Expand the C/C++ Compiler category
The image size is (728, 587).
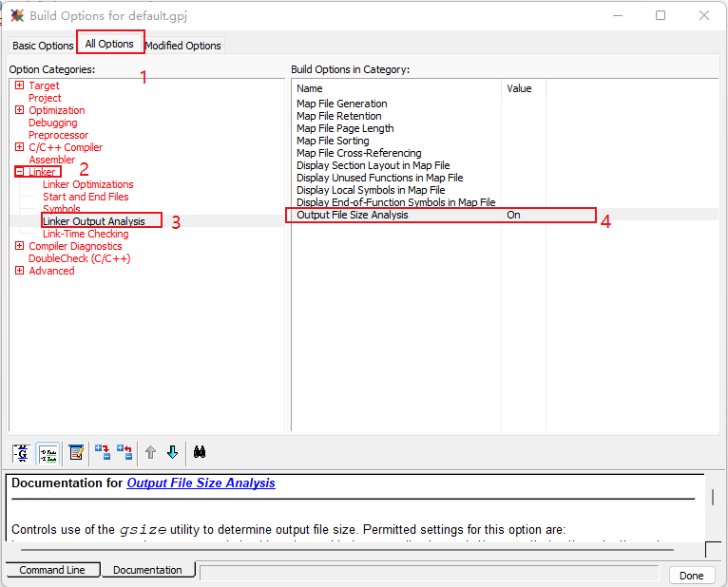pos(20,148)
